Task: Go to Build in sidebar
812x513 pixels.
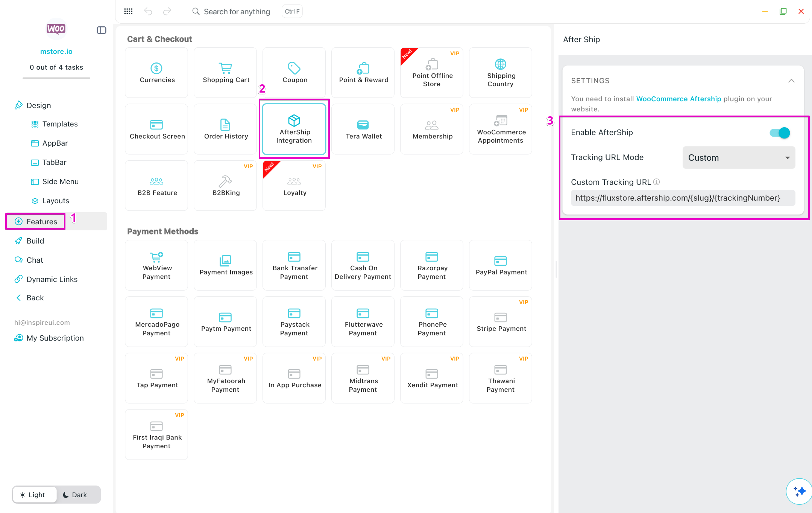Action: 35,241
